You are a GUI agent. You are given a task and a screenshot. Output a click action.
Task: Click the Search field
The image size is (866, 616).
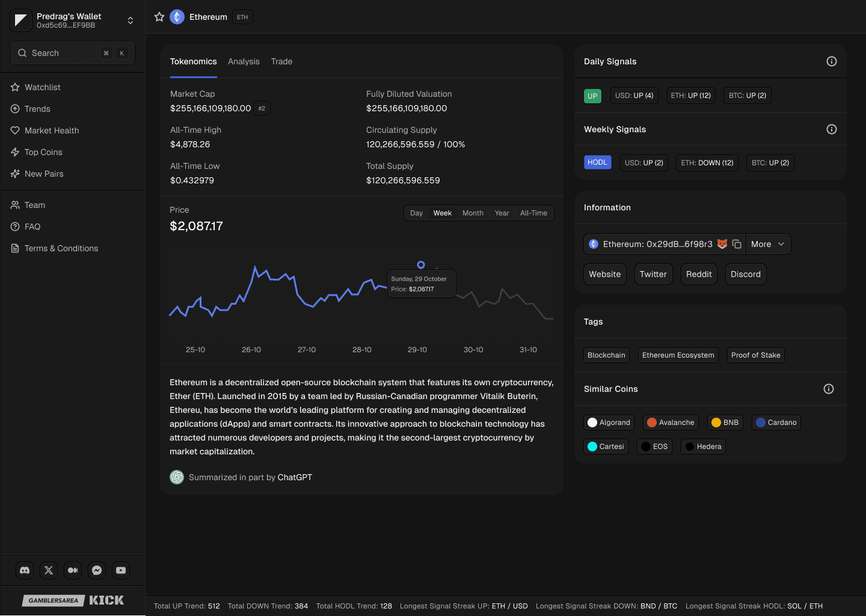[x=73, y=53]
